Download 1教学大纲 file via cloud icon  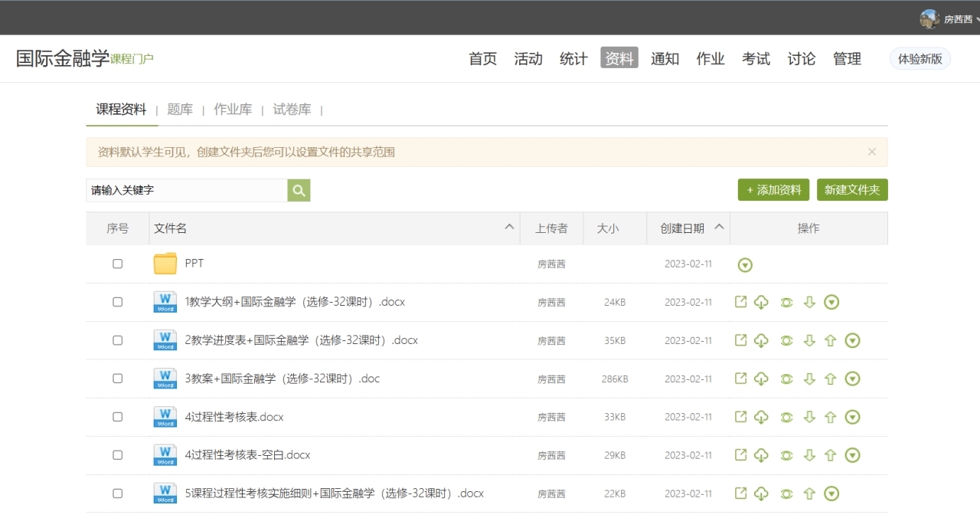click(x=761, y=302)
